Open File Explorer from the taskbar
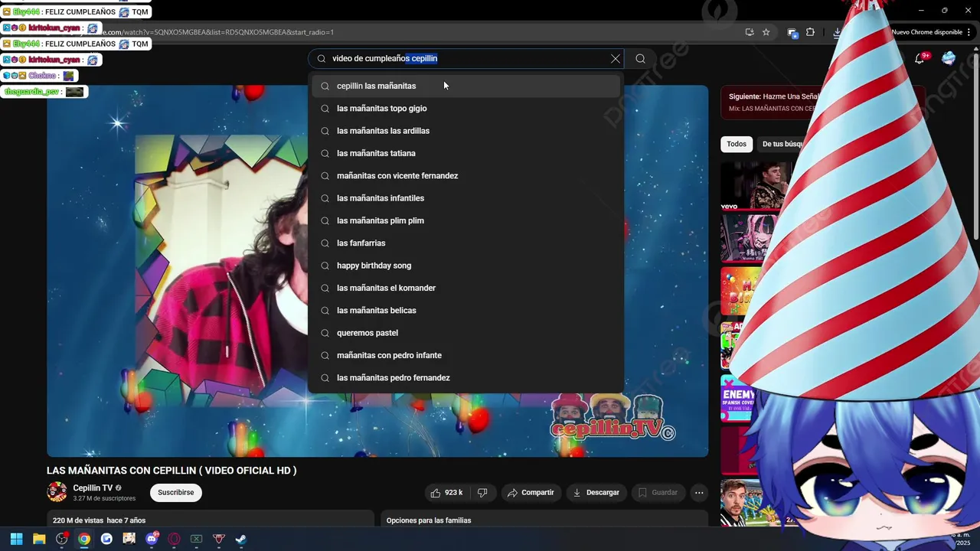 [x=39, y=539]
